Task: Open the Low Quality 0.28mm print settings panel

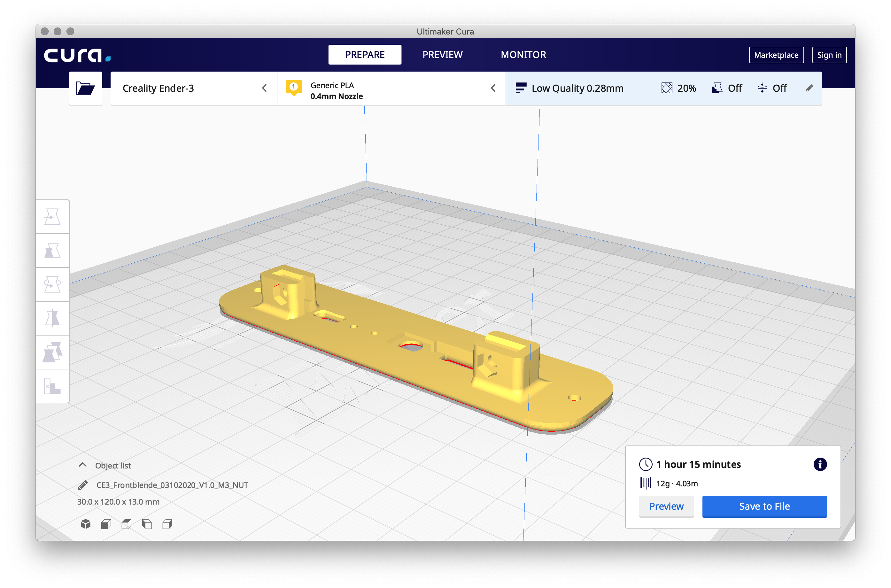Action: click(x=663, y=89)
